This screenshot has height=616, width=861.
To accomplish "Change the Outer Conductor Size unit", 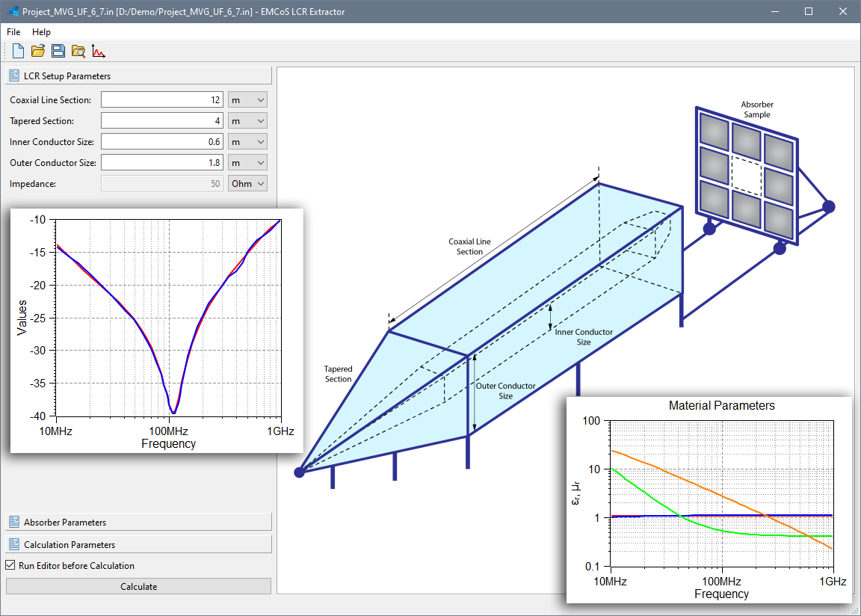I will point(247,163).
